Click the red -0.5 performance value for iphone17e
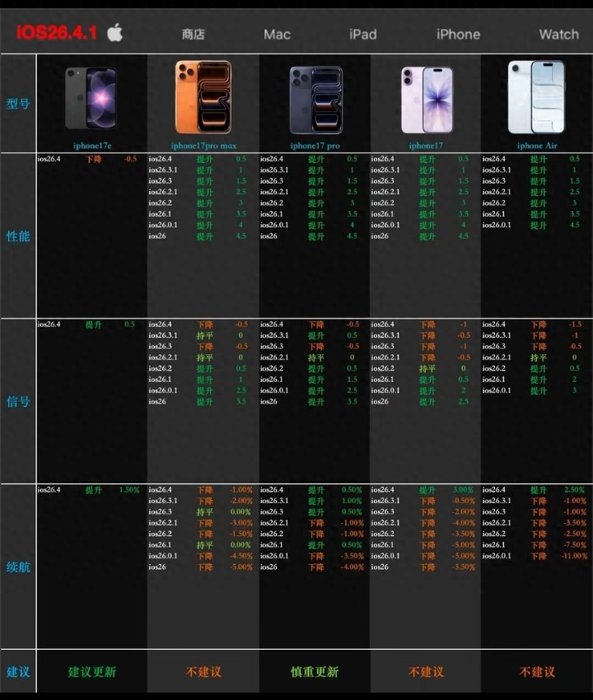593x700 pixels. pos(130,159)
